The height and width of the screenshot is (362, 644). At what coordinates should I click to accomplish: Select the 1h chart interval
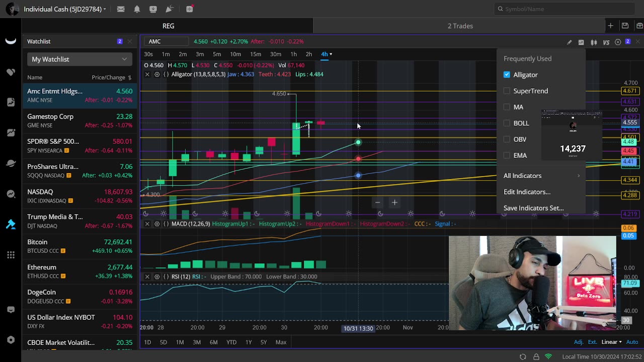pyautogui.click(x=293, y=54)
